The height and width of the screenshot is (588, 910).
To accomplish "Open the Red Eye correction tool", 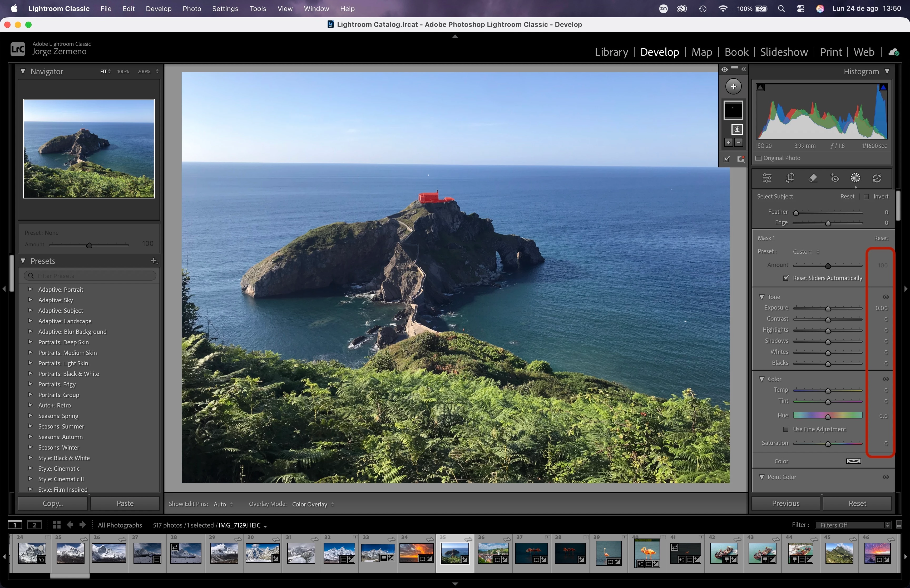I will coord(835,178).
